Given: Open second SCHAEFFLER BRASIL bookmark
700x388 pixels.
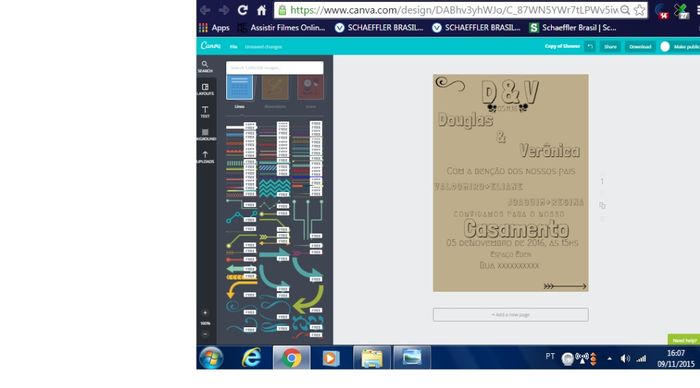Looking at the screenshot, I should tap(476, 28).
